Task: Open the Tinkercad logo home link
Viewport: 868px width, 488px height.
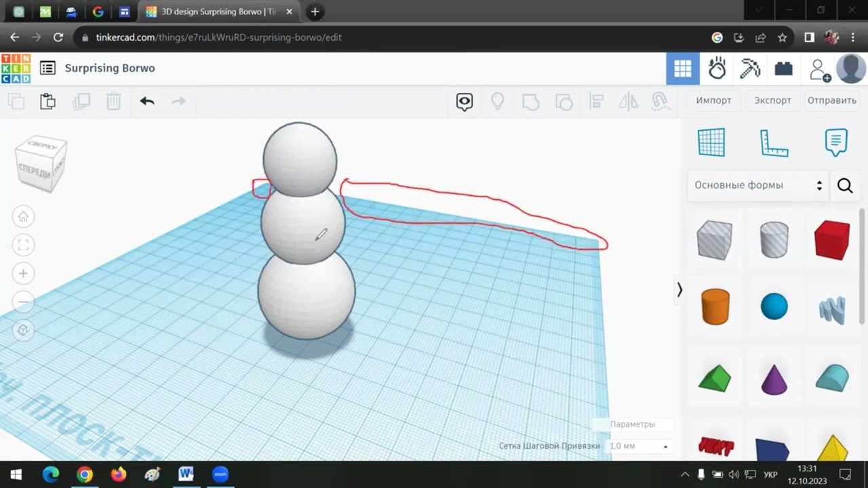Action: click(16, 68)
